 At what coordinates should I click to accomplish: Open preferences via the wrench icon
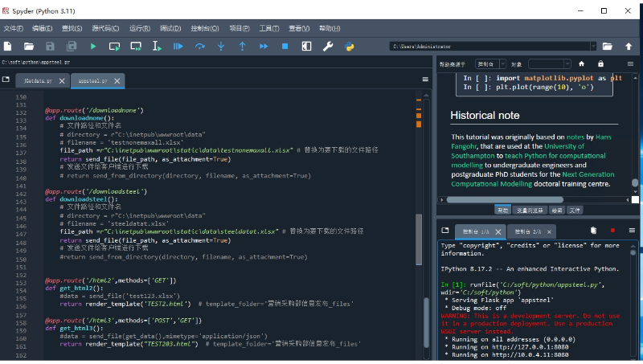(x=328, y=47)
